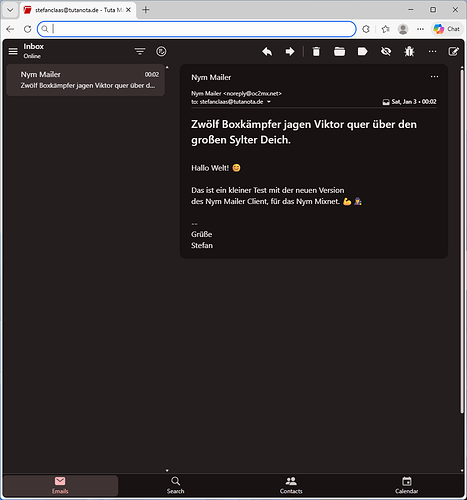467x500 pixels.
Task: Go back in browser
Action: tap(10, 29)
